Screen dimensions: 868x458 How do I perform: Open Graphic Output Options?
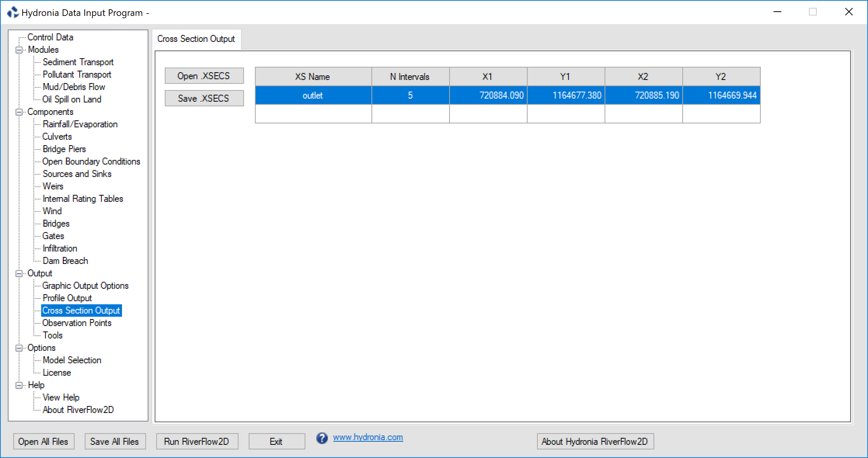click(x=85, y=286)
